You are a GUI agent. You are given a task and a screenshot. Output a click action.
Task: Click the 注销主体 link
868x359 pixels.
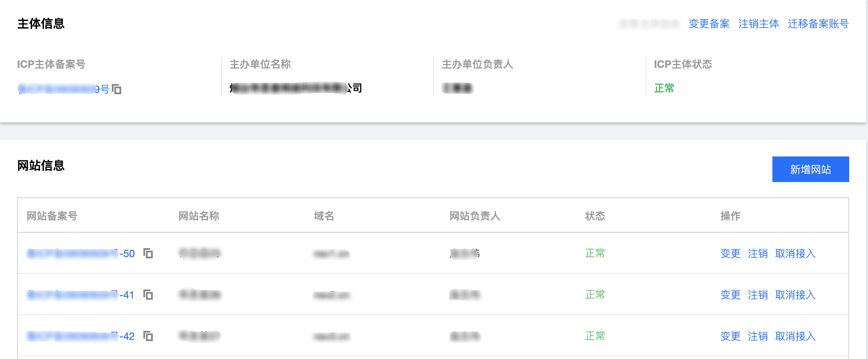click(x=758, y=24)
